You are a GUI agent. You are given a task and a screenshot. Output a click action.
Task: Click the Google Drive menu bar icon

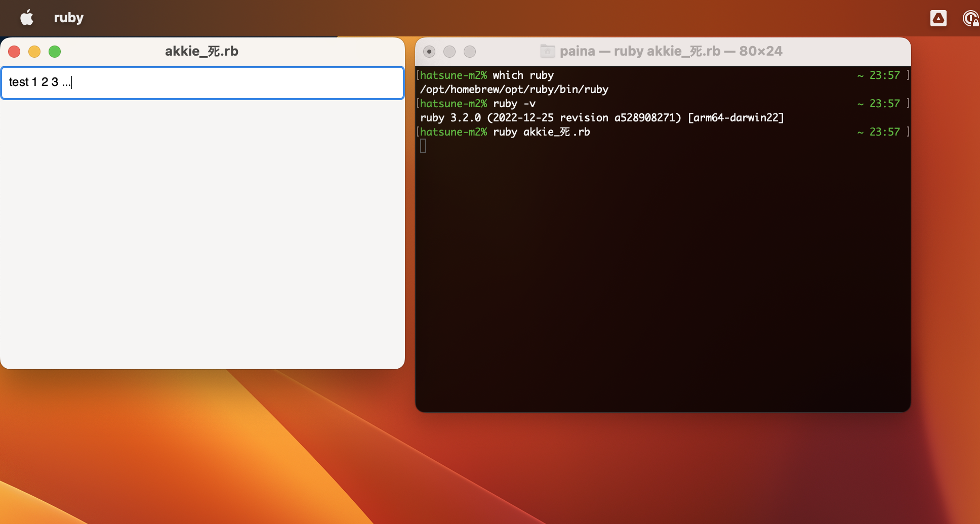pos(938,18)
